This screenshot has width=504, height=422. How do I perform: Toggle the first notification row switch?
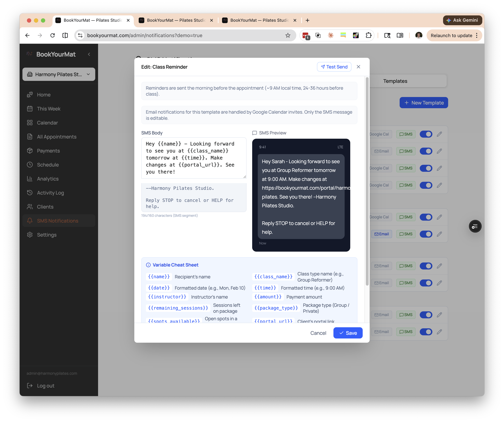pyautogui.click(x=426, y=134)
